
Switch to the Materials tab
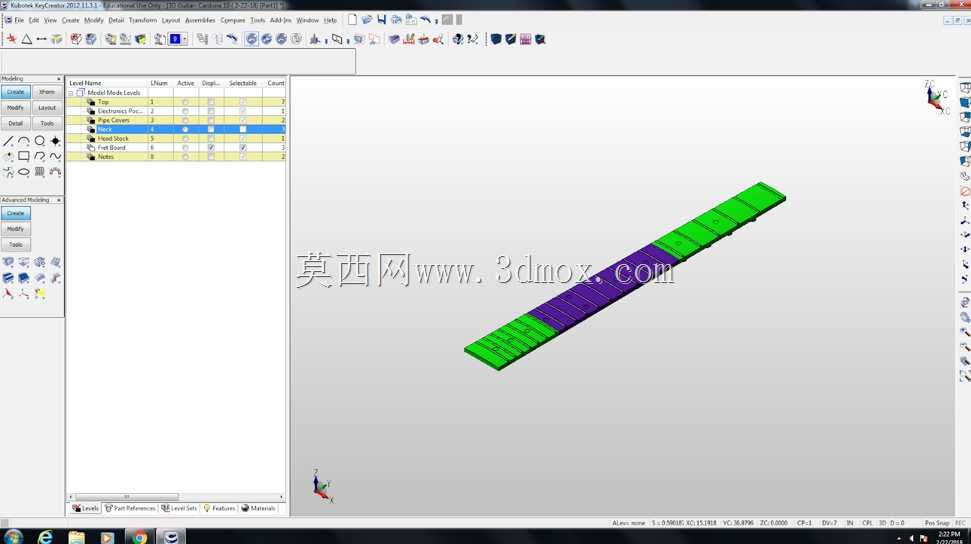pyautogui.click(x=258, y=508)
